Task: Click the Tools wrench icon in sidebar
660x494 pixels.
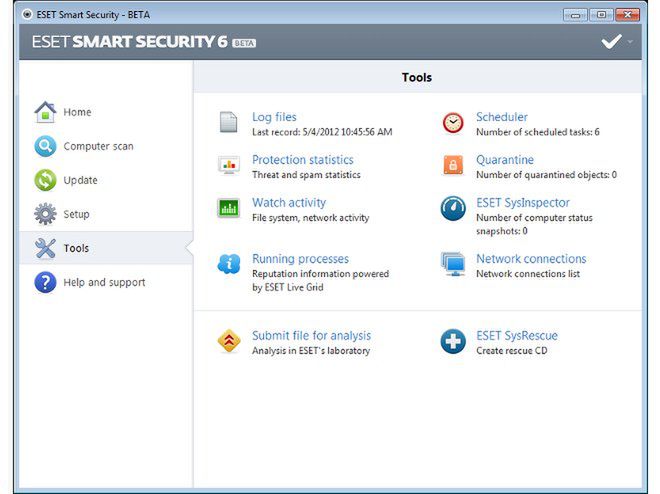Action: tap(45, 248)
